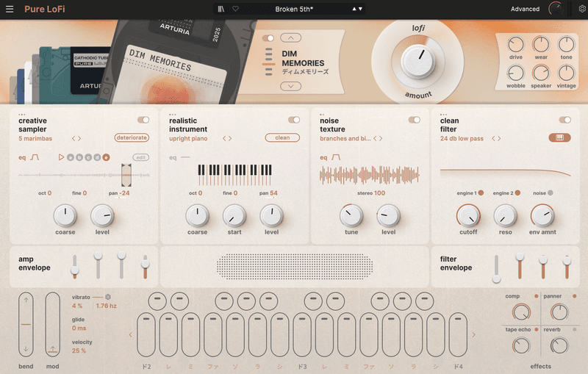Toggle the comp effect enable dot
588x374 pixels.
pyautogui.click(x=537, y=296)
